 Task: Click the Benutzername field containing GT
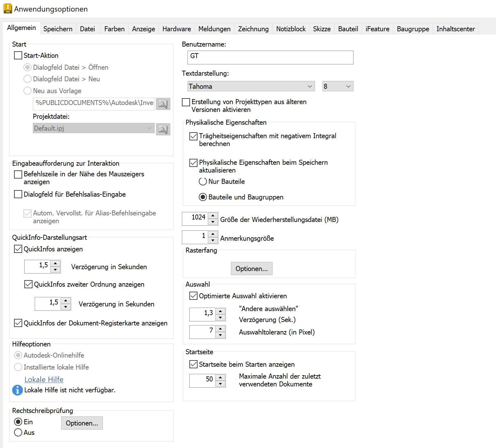coord(270,58)
